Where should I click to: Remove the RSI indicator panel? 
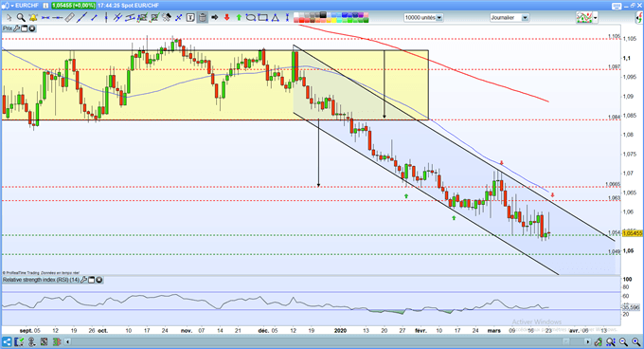tap(99, 280)
